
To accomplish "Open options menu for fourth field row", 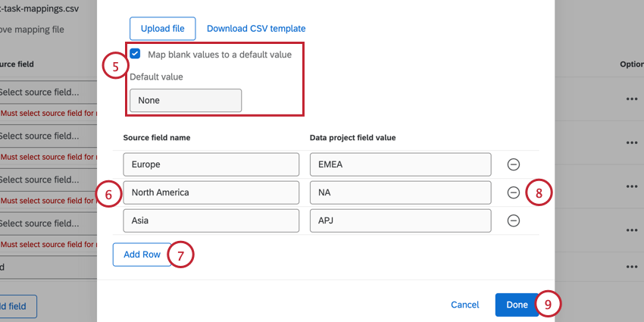I will point(631,229).
